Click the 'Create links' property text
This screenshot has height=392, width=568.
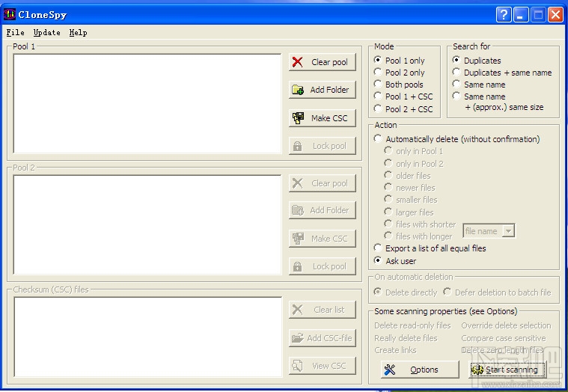point(395,350)
